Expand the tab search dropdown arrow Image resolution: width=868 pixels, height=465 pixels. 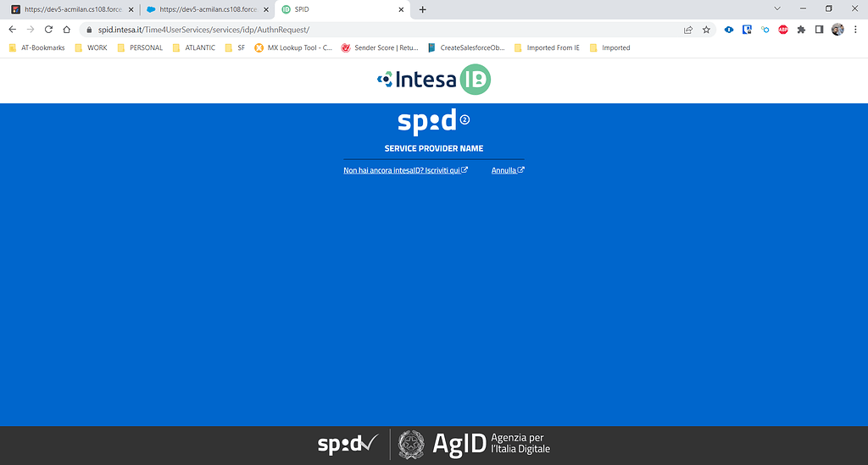tap(777, 8)
